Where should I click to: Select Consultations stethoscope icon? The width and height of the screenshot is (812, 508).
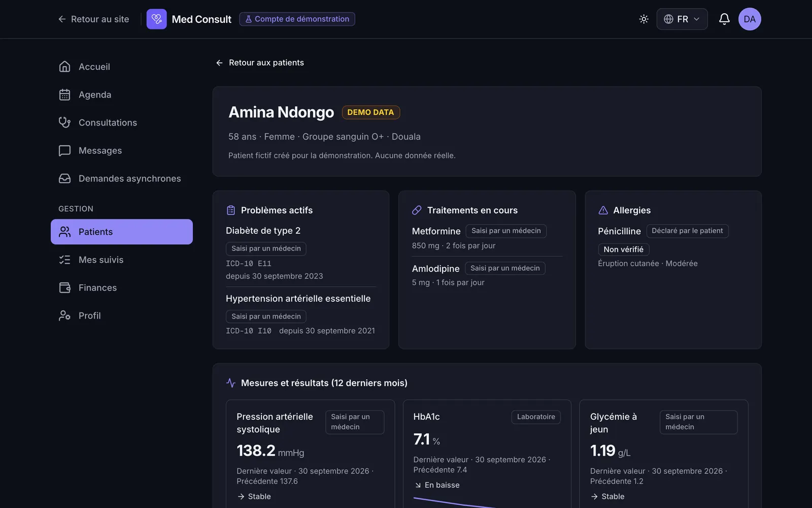64,122
